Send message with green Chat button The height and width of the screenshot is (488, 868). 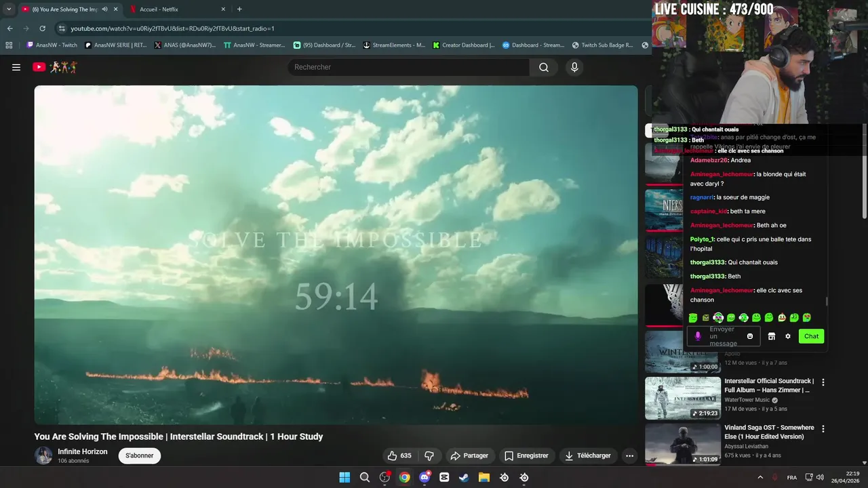(x=811, y=336)
